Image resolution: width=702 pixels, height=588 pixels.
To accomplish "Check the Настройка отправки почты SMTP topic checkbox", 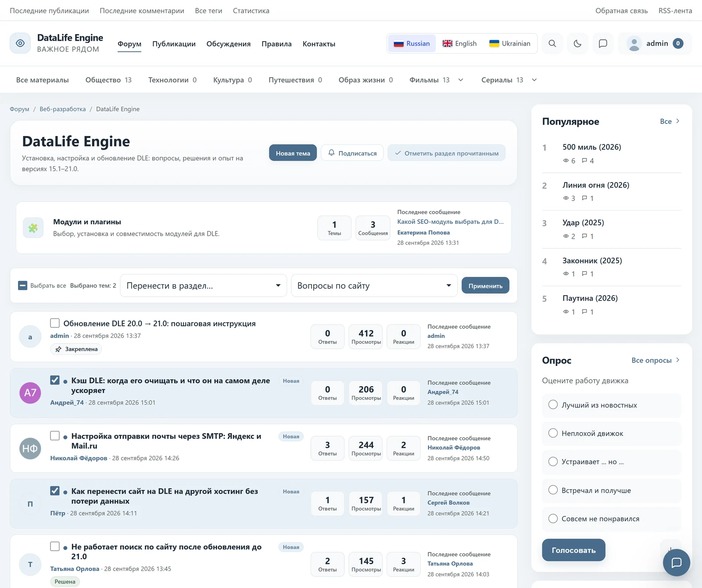I will [x=55, y=436].
